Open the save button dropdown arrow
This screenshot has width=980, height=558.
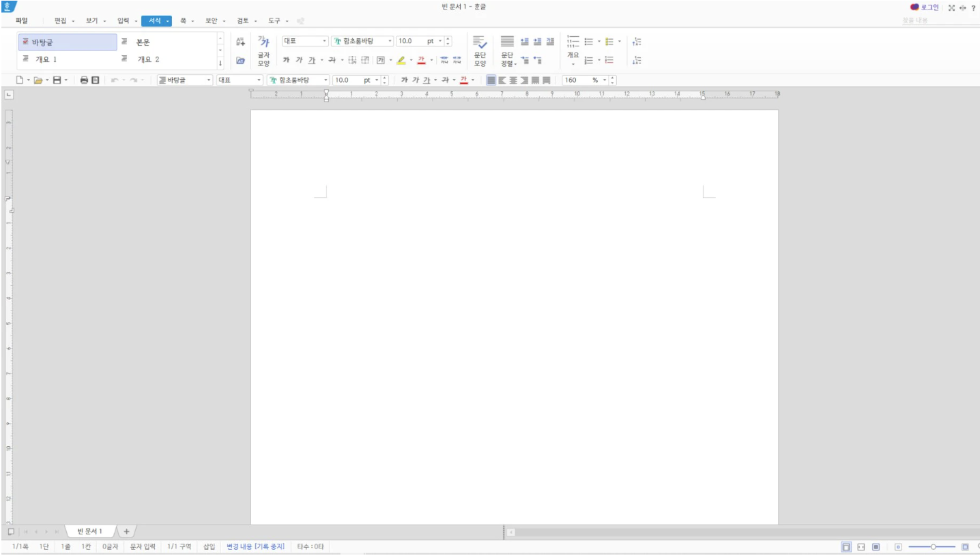point(66,80)
